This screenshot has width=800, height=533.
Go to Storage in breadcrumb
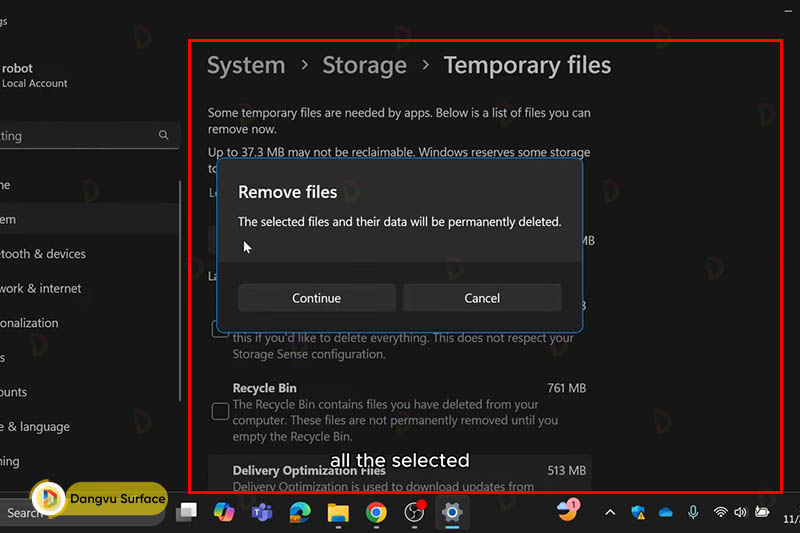pos(364,66)
